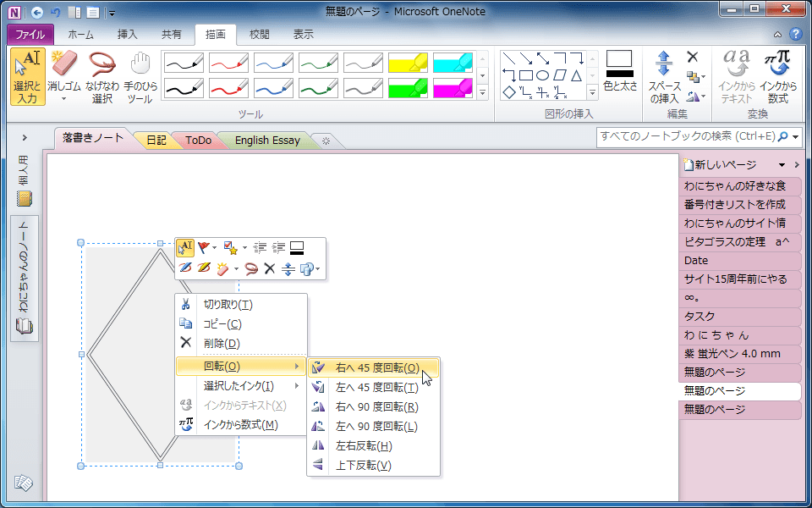Insert the double-headed arrow line shape

pos(542,58)
